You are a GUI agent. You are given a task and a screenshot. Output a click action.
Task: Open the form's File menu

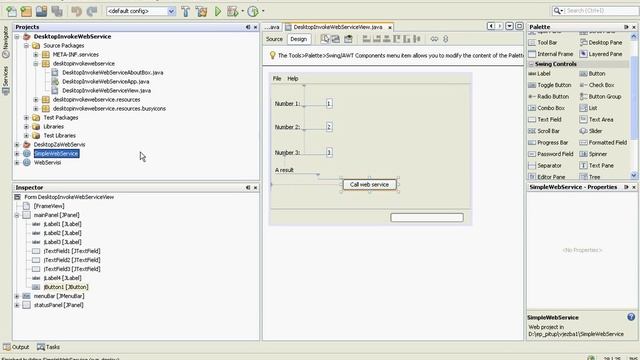click(277, 78)
